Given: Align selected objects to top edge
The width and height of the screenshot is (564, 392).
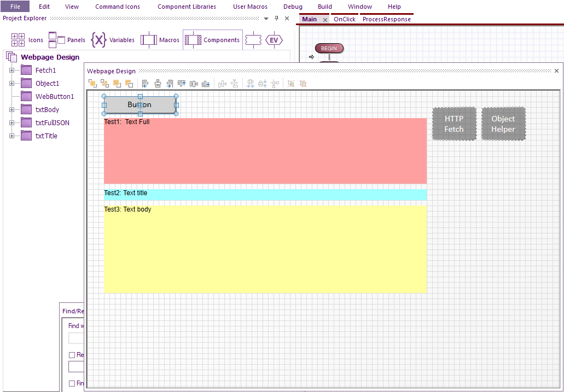Looking at the screenshot, I should click(182, 84).
